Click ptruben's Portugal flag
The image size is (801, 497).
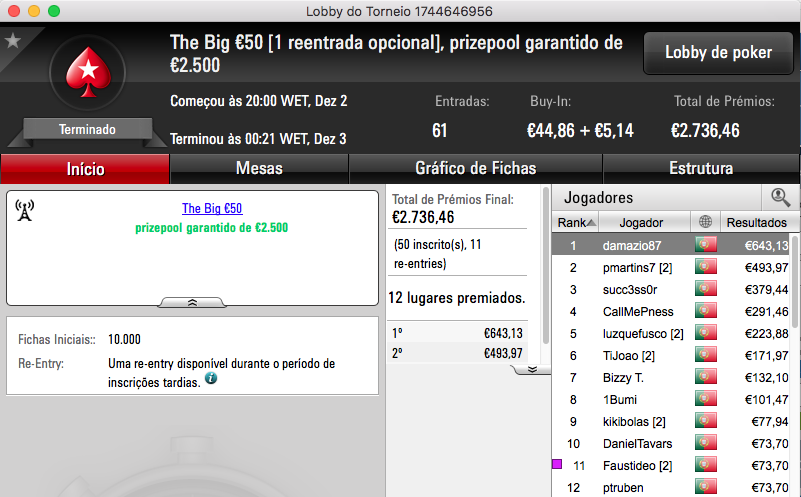705,487
